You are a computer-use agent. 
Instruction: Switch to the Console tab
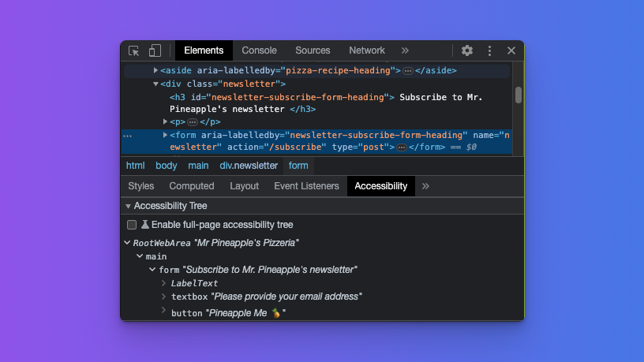coord(259,50)
